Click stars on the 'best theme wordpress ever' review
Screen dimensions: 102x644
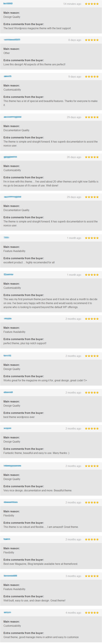(x=92, y=392)
